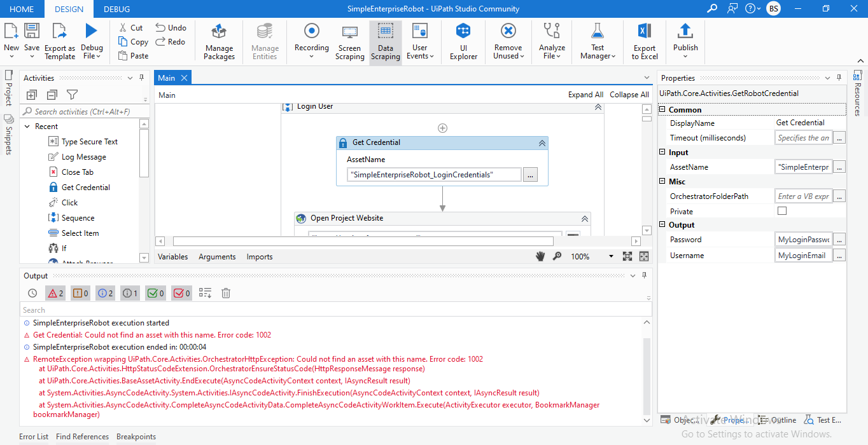The width and height of the screenshot is (868, 445).
Task: Select Type Secure Text activity
Action: pos(89,142)
